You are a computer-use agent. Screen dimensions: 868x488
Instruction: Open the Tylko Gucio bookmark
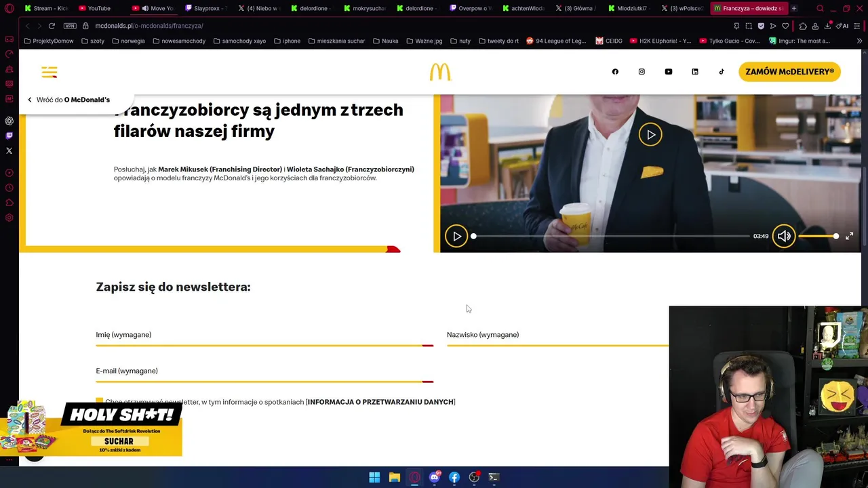coord(728,41)
